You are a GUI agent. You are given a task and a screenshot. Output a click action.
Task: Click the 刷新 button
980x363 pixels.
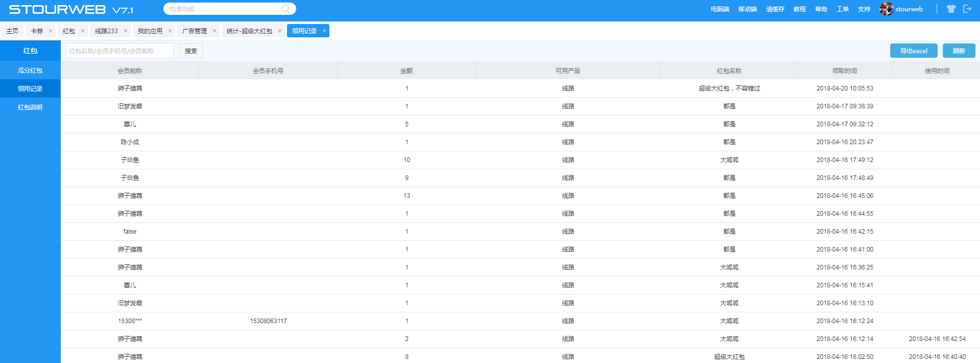point(959,51)
